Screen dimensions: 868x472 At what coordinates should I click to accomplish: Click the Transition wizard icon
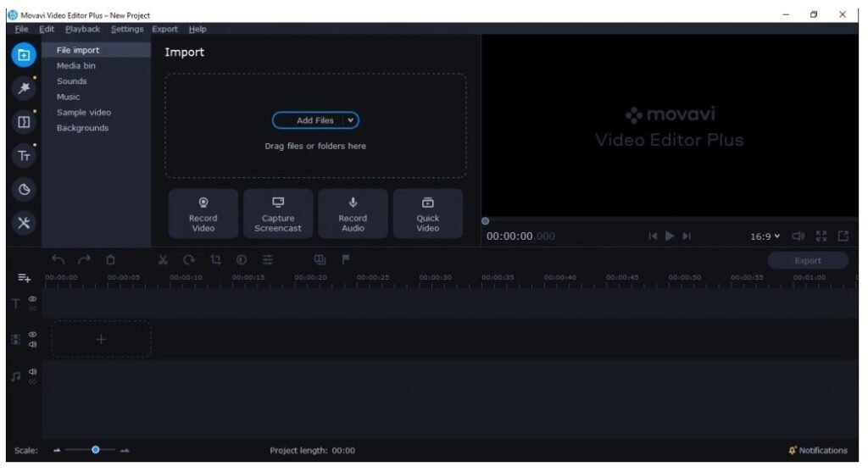(x=320, y=260)
